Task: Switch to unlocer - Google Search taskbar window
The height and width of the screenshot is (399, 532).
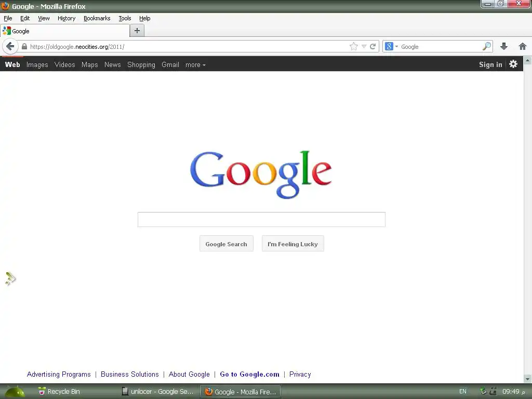Action: (157, 392)
